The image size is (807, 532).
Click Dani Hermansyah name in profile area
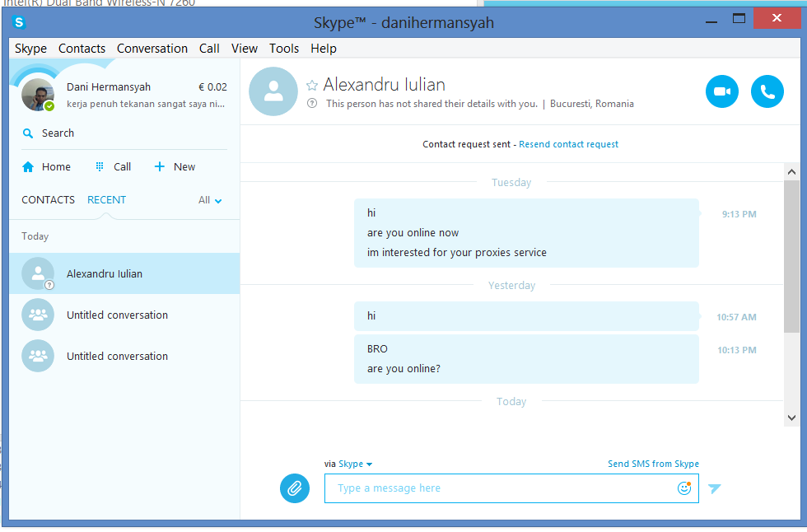coord(109,87)
